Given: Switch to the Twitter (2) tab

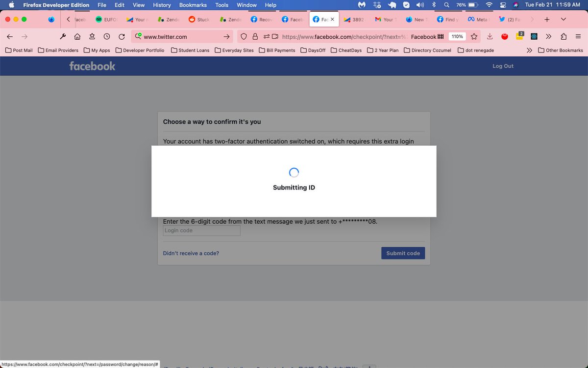Looking at the screenshot, I should [510, 20].
